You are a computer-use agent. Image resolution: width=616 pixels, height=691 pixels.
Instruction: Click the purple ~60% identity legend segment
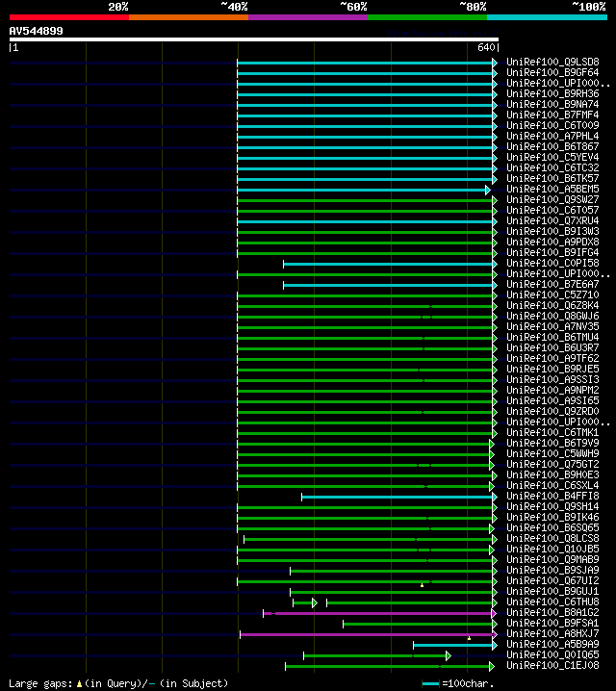point(308,17)
